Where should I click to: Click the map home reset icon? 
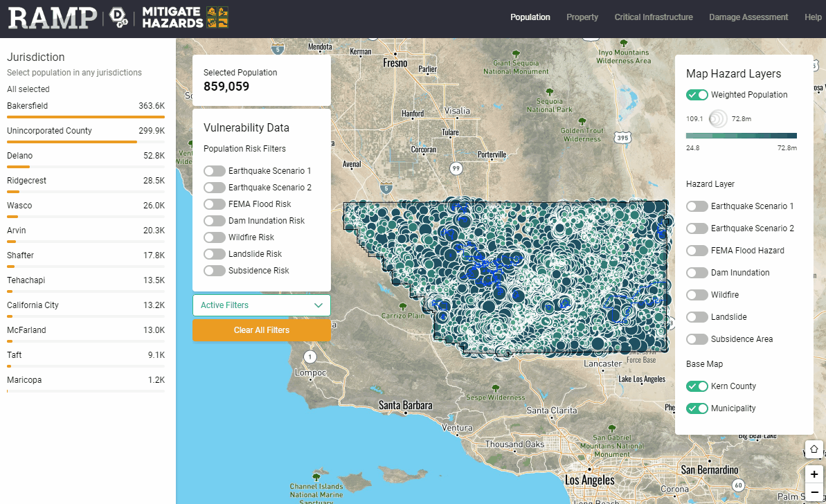pos(814,449)
